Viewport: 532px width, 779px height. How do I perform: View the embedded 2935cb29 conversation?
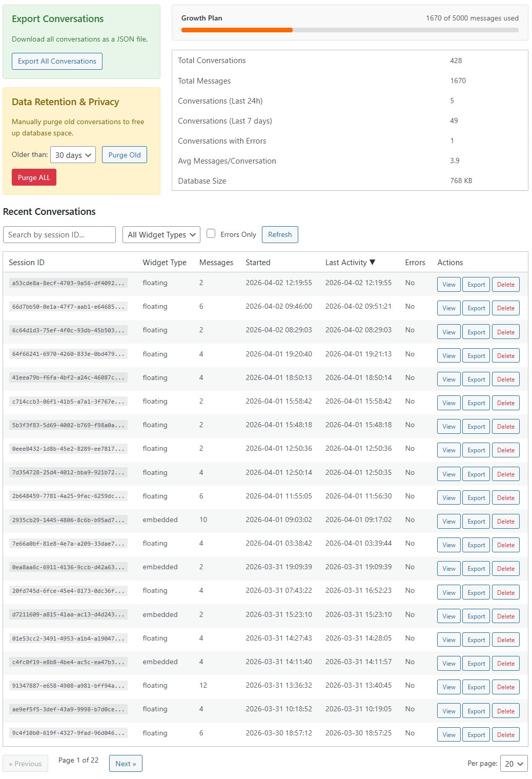tap(448, 522)
